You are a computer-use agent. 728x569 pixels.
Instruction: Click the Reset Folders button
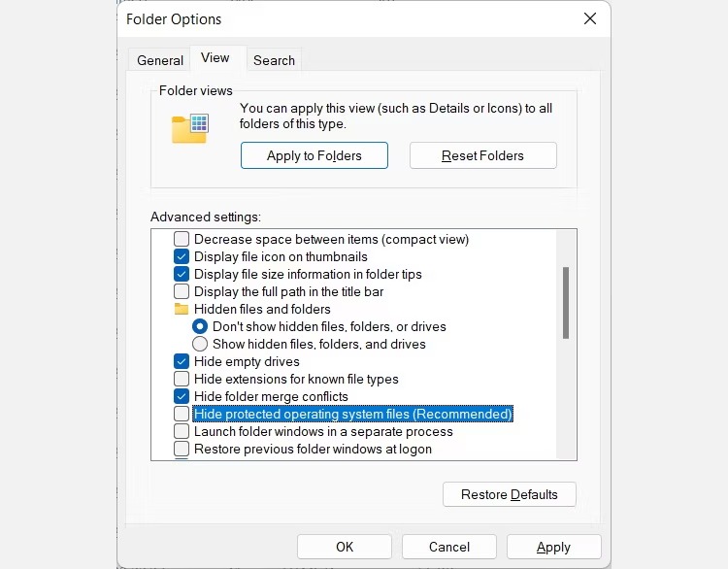click(x=482, y=155)
